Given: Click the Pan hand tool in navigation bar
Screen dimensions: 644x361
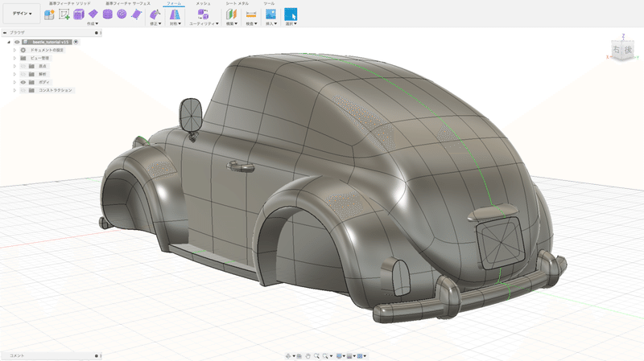Looking at the screenshot, I should (308, 355).
